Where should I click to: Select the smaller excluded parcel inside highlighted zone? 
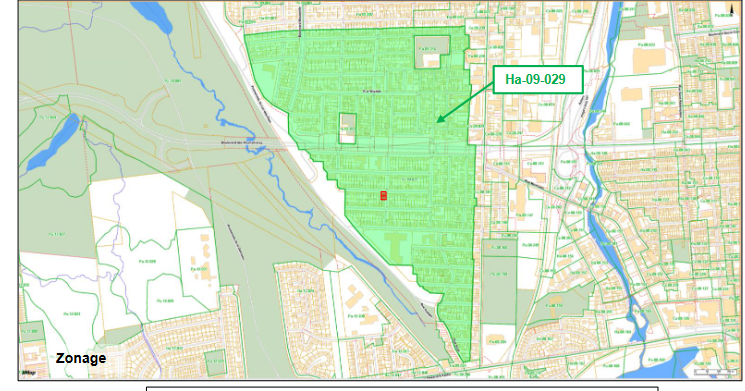(347, 128)
